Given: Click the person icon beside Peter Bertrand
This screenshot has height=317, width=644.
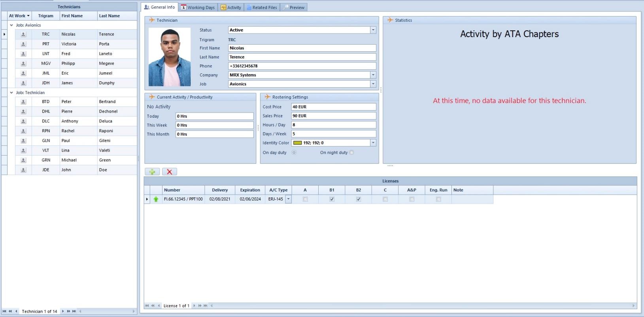Looking at the screenshot, I should point(23,101).
